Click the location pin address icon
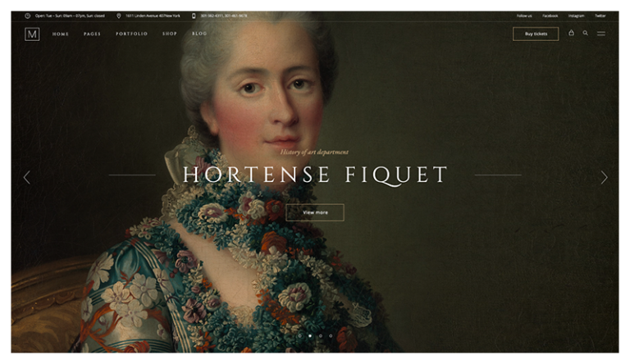The image size is (630, 364). (x=119, y=16)
